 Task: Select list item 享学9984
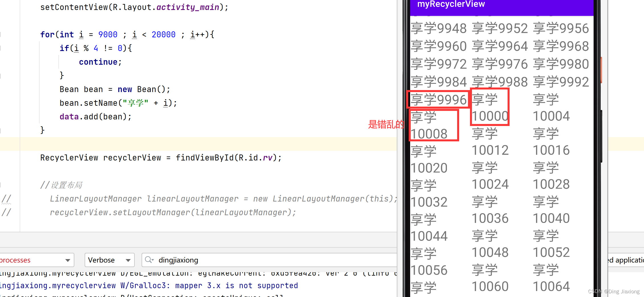click(439, 82)
